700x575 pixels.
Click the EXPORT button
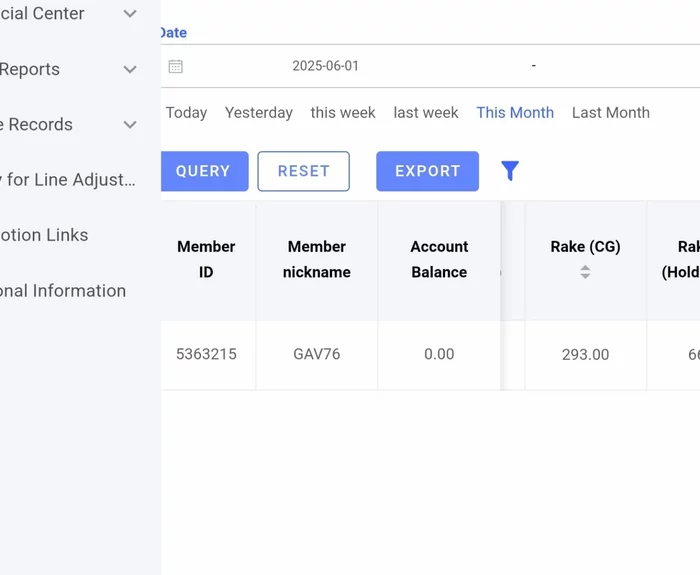pos(427,171)
